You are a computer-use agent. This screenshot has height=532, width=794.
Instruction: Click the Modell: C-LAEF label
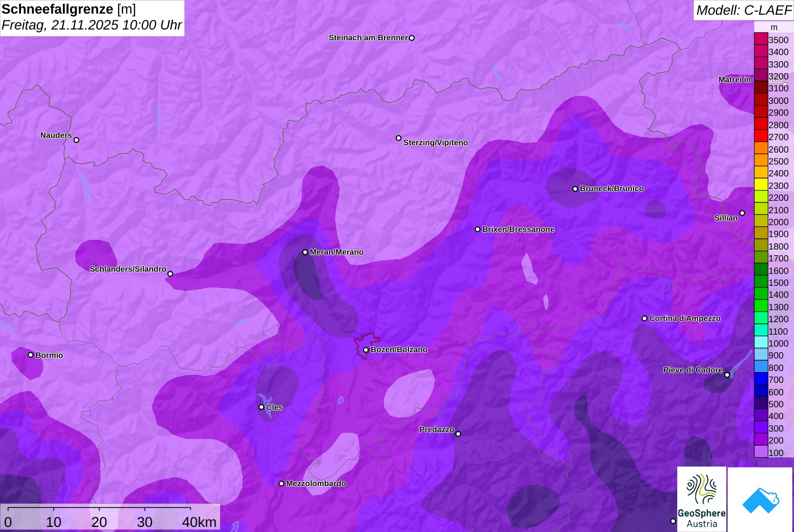click(x=744, y=10)
